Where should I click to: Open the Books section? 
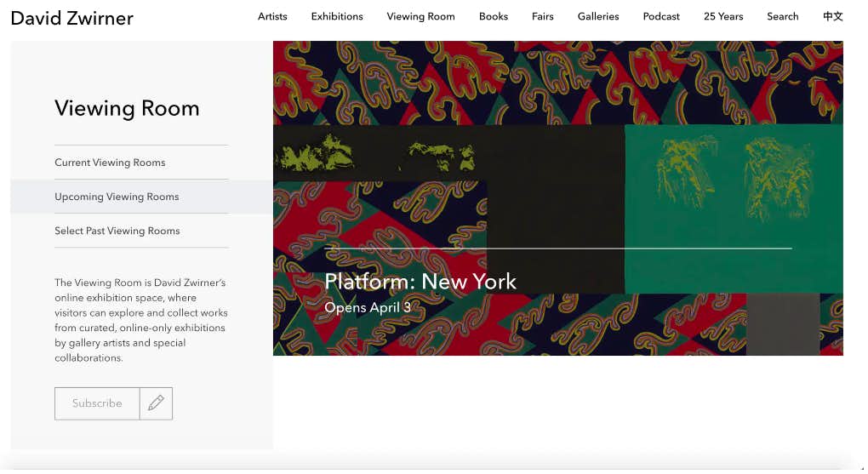point(493,16)
